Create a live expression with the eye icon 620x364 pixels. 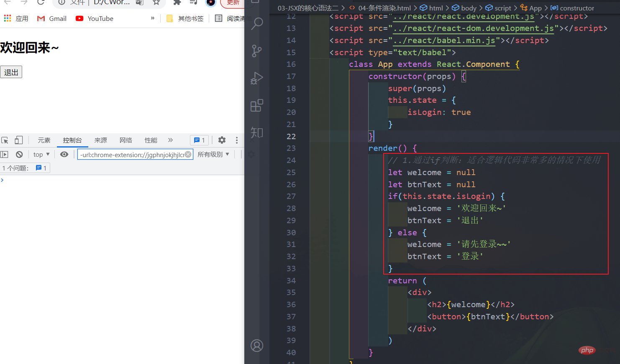(x=64, y=154)
